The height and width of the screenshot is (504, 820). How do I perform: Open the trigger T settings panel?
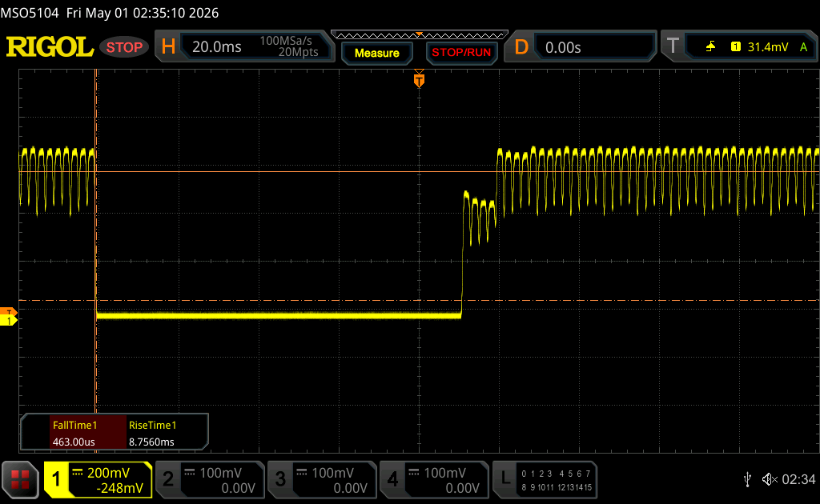[x=739, y=47]
